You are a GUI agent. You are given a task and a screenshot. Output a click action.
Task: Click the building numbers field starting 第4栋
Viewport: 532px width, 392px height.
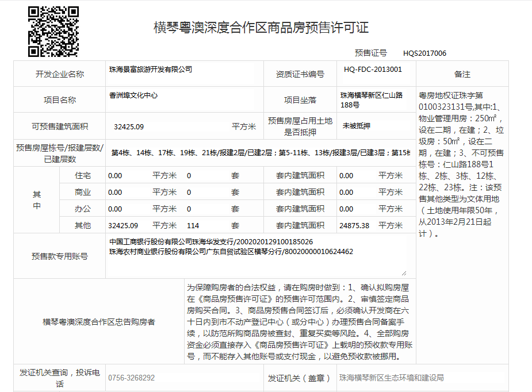tap(261, 153)
